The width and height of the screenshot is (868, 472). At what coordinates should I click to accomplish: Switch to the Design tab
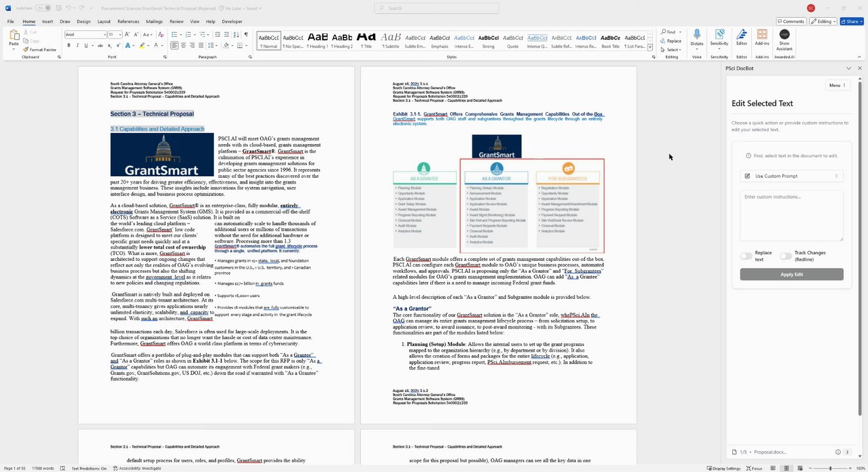pyautogui.click(x=83, y=21)
